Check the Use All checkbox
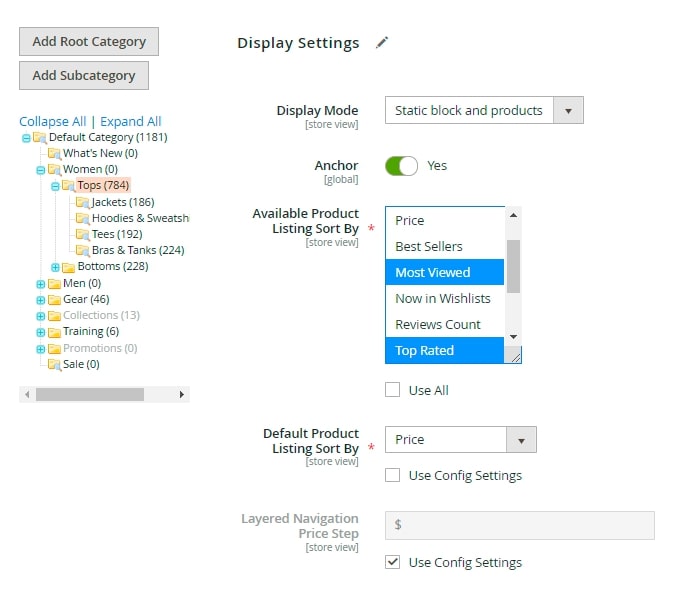This screenshot has height=599, width=685. 393,390
